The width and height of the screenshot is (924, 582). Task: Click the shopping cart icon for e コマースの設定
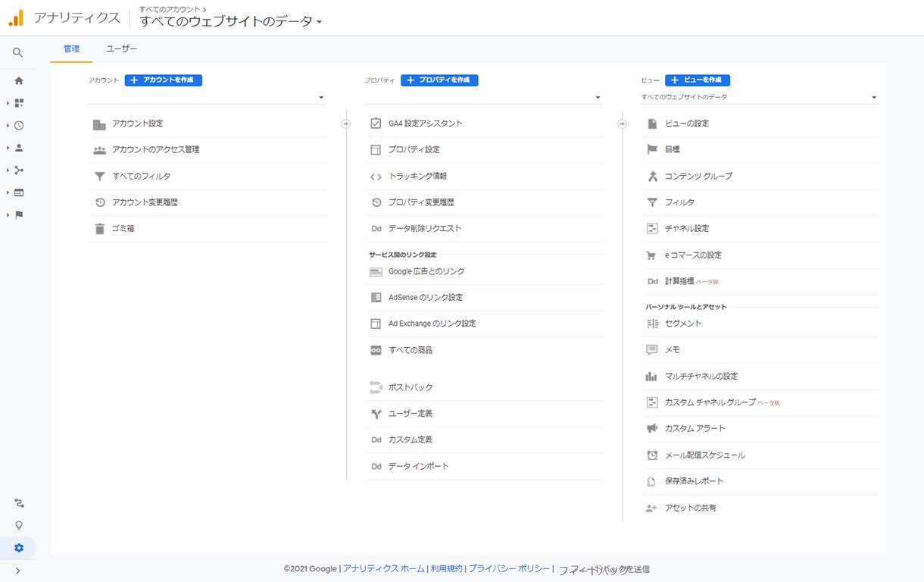pyautogui.click(x=651, y=255)
